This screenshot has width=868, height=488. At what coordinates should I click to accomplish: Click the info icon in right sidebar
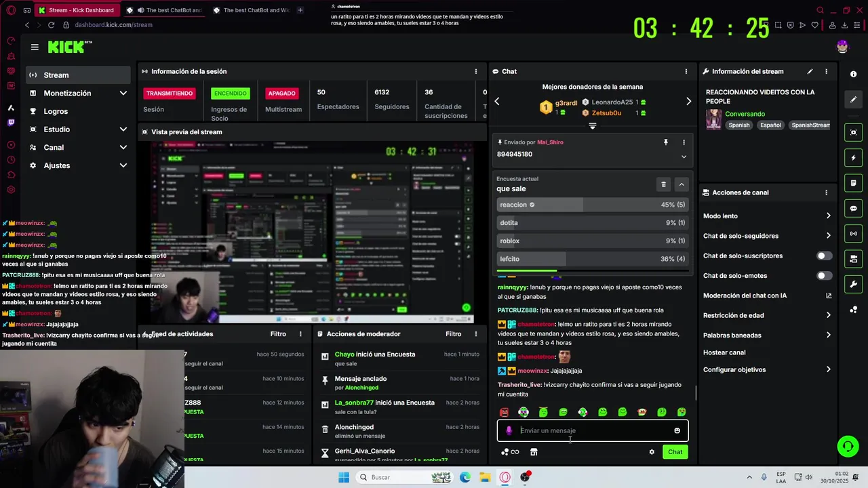click(854, 74)
